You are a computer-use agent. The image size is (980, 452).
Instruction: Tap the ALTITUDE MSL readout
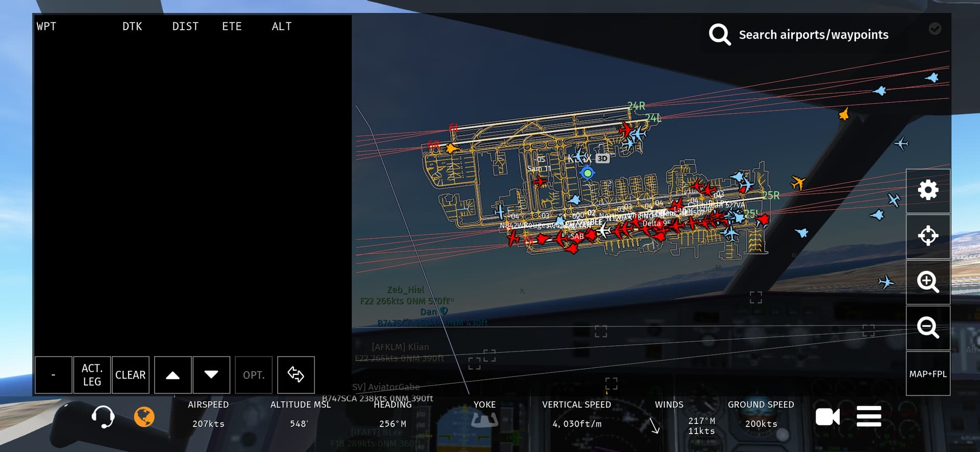pyautogui.click(x=300, y=414)
